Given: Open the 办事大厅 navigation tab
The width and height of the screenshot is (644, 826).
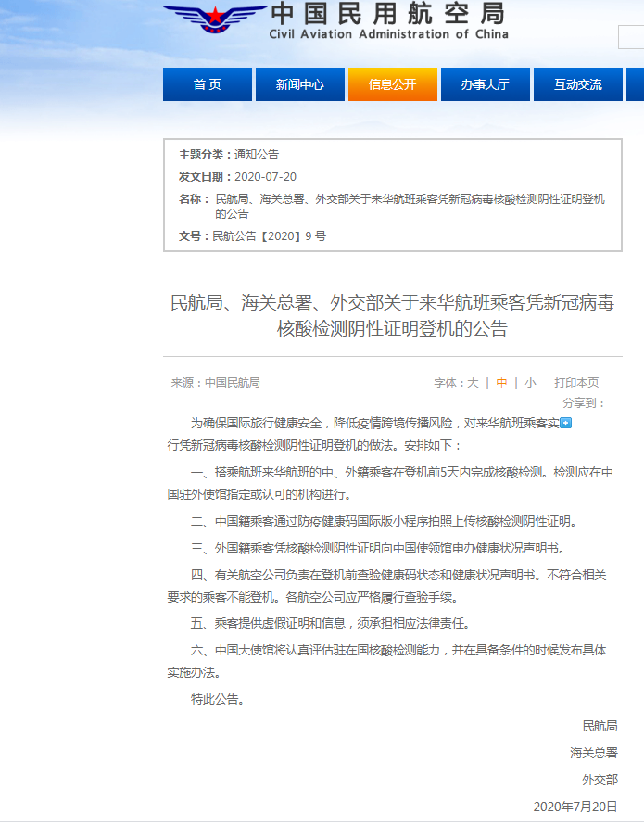Looking at the screenshot, I should (486, 84).
